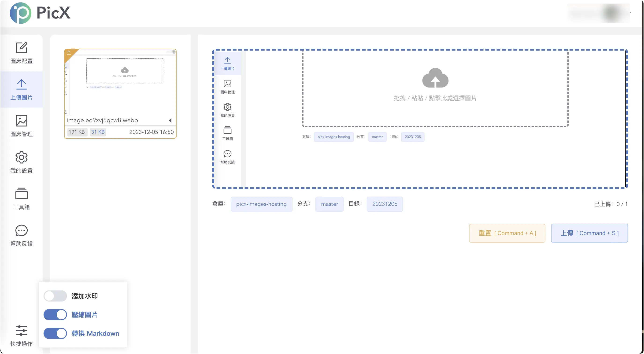The width and height of the screenshot is (644, 354).
Task: Click the 上傳 [ Command + S ] button
Action: coord(589,233)
